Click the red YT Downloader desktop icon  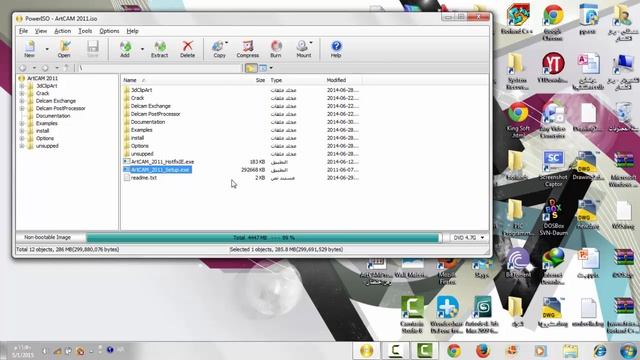coord(553,68)
